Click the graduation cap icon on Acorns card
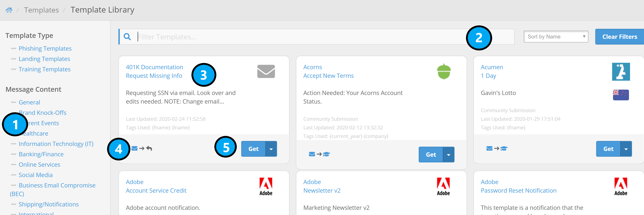The width and height of the screenshot is (644, 215). tap(326, 154)
